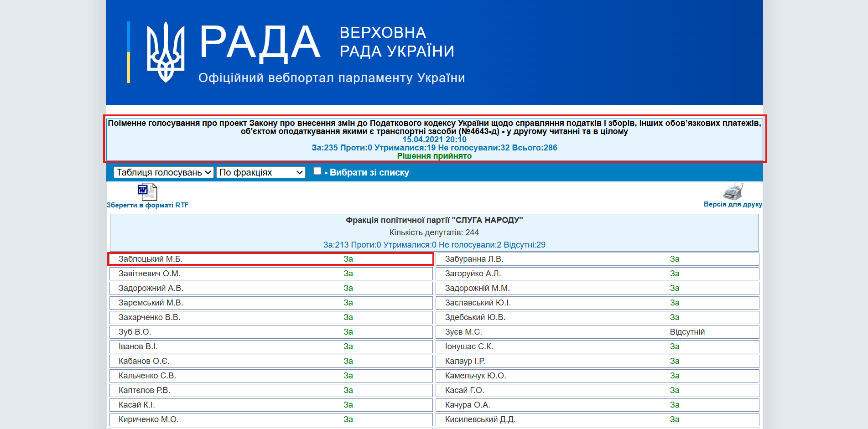Select deputy 'Задорожний А.В.'

151,288
